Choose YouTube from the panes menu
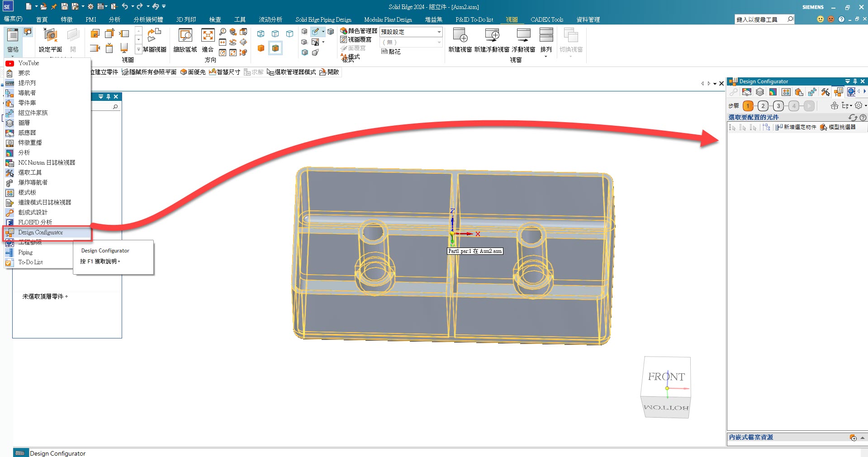The image size is (868, 457). pos(47,63)
